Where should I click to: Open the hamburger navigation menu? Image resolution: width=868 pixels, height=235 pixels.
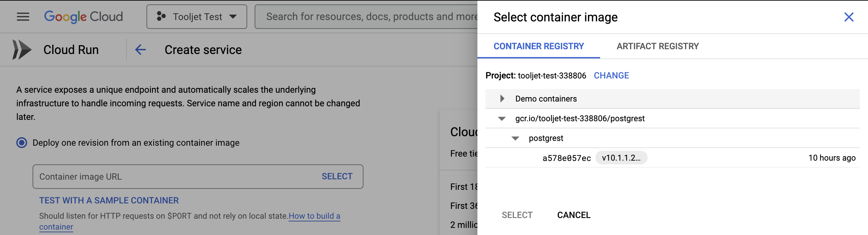(x=23, y=17)
